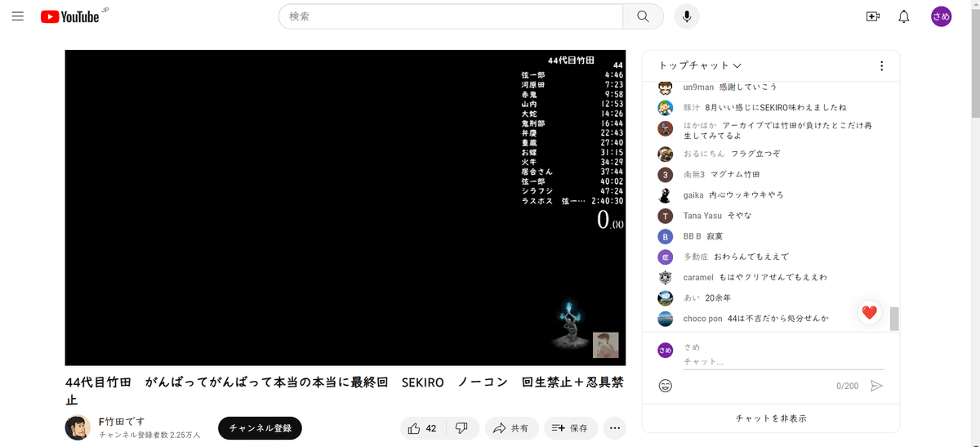
Task: Click Tana Yasu's chat avatar
Action: 666,216
